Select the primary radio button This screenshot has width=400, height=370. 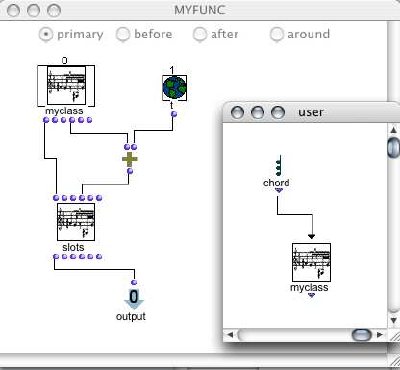tap(46, 34)
